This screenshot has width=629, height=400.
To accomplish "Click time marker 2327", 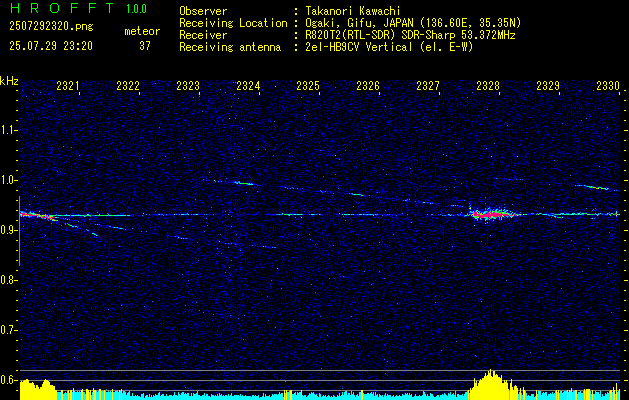I will tap(428, 85).
